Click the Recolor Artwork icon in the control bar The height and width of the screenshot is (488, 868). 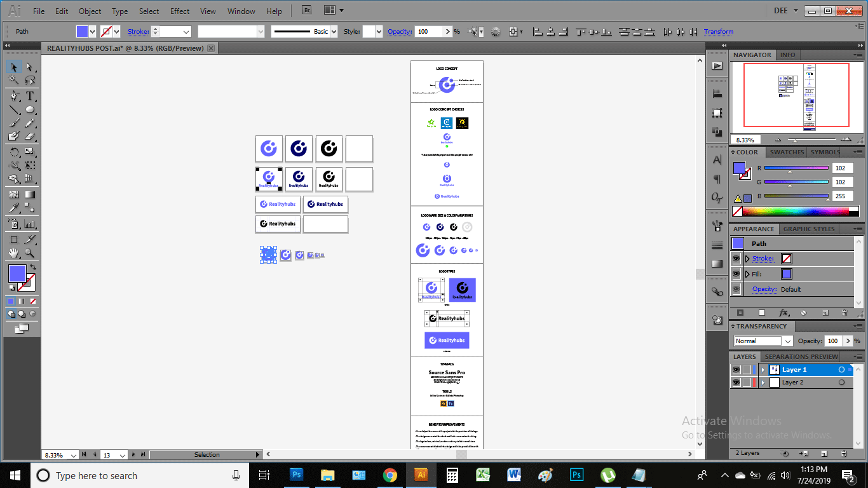pos(496,31)
